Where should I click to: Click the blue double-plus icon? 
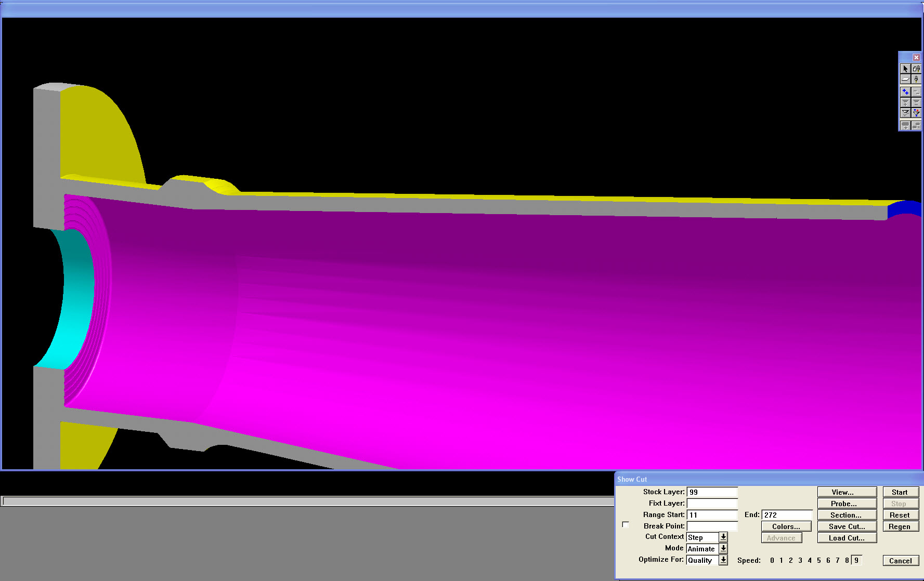pos(905,92)
